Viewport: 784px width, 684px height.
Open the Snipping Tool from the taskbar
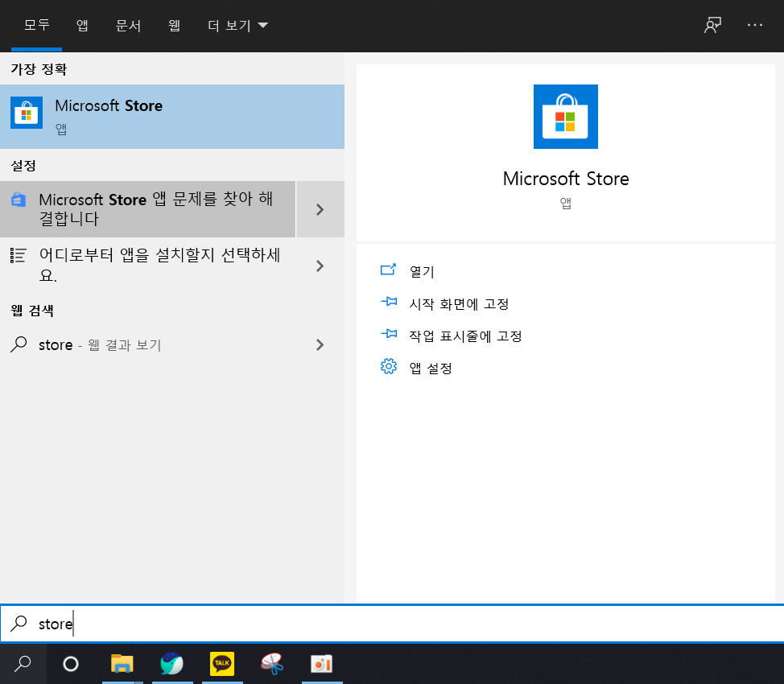click(272, 664)
